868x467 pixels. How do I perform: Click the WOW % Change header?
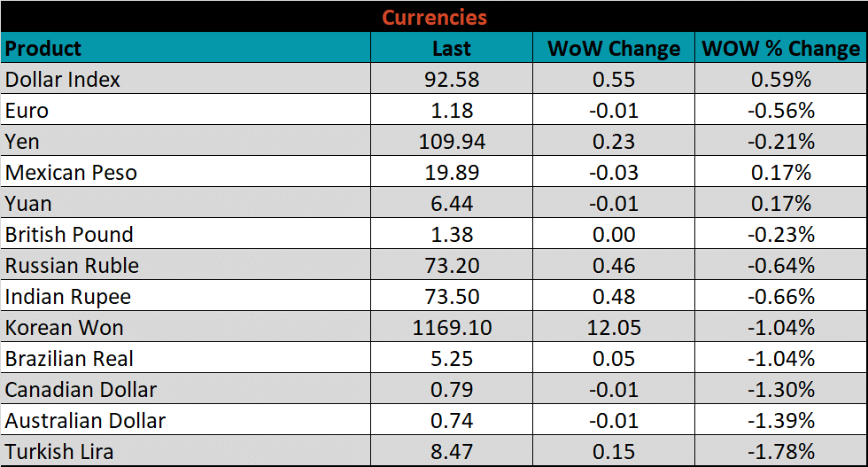(x=780, y=48)
